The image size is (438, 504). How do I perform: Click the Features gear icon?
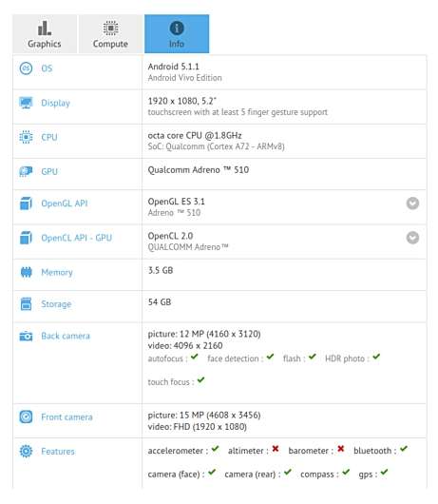coord(26,451)
